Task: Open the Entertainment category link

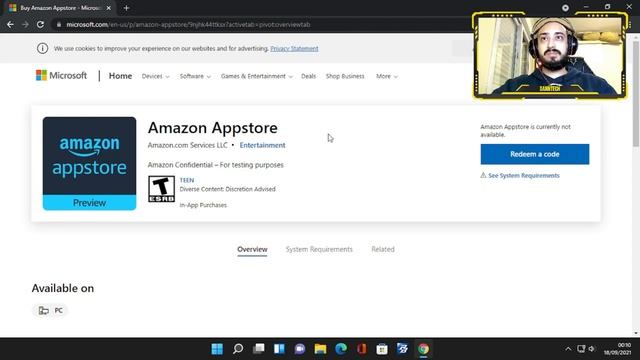Action: point(262,145)
